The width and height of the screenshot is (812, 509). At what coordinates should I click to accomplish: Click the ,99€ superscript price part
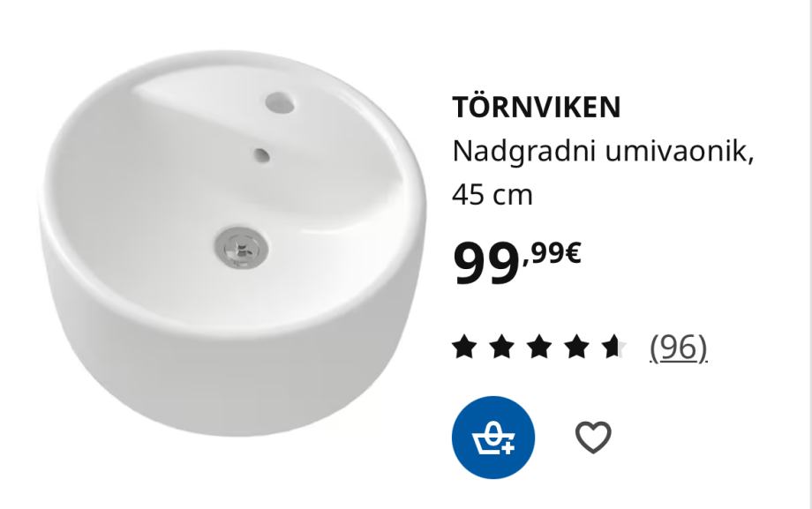pyautogui.click(x=552, y=254)
